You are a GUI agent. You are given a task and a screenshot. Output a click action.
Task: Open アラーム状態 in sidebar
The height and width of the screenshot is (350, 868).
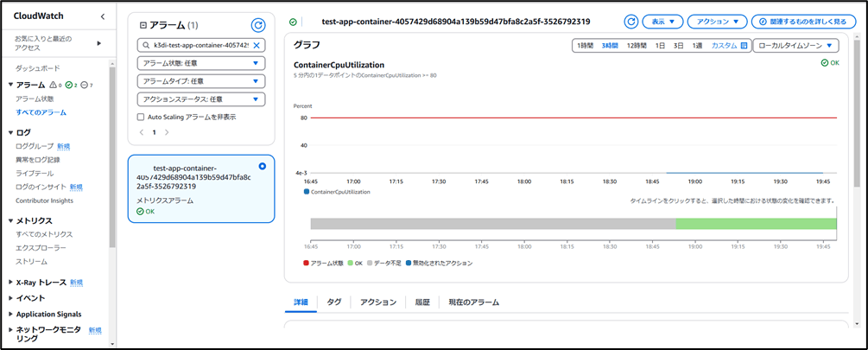coord(35,99)
